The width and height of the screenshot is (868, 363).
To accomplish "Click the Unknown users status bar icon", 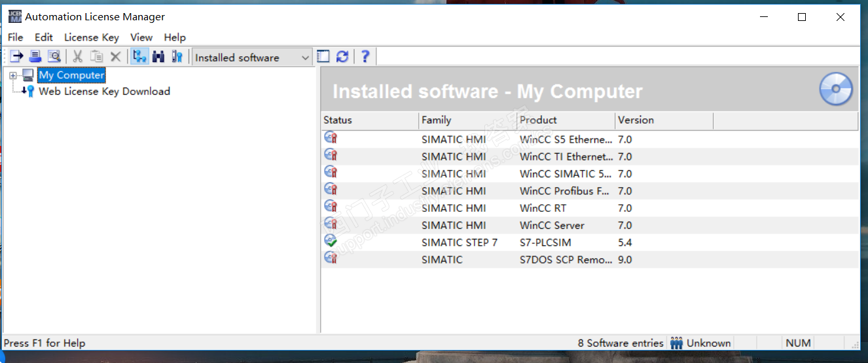I will pyautogui.click(x=676, y=343).
